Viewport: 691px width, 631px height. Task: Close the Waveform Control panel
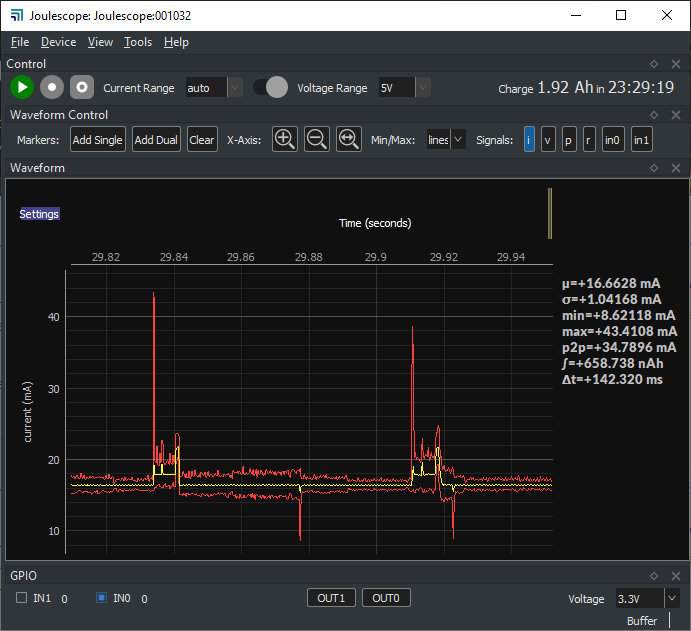coord(676,115)
